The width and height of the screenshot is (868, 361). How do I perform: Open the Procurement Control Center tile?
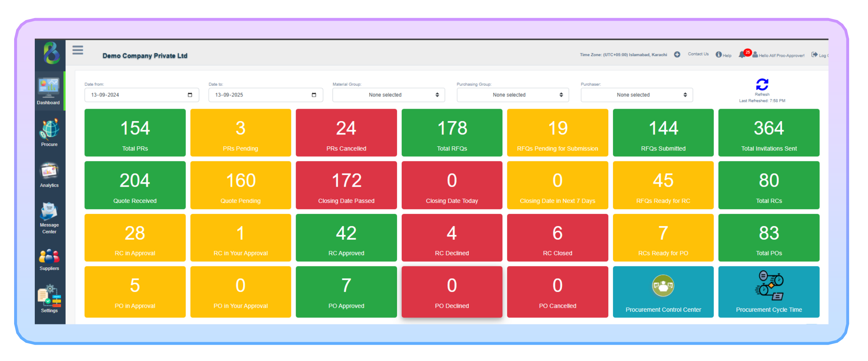click(x=663, y=292)
